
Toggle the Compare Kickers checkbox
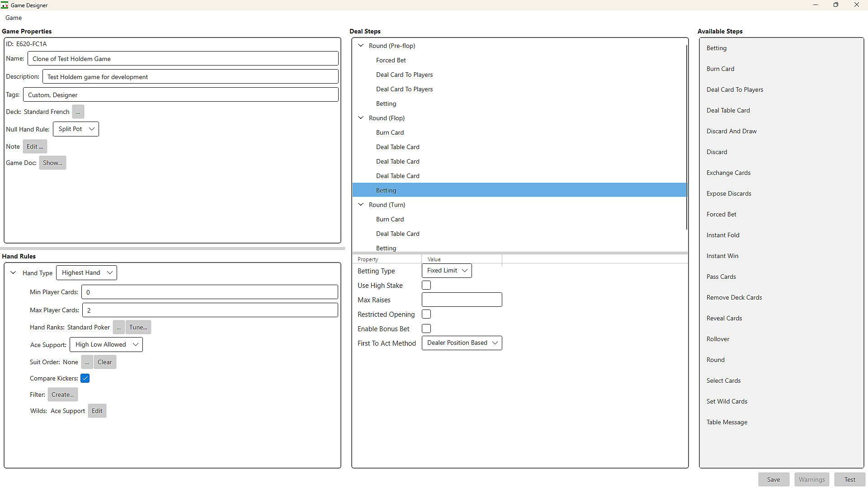click(85, 378)
